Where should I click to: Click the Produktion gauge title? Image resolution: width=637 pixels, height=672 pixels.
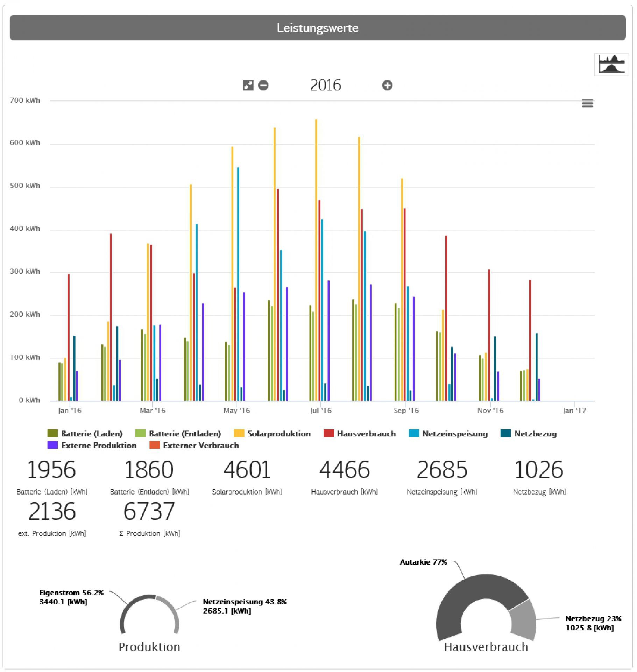pos(149,647)
